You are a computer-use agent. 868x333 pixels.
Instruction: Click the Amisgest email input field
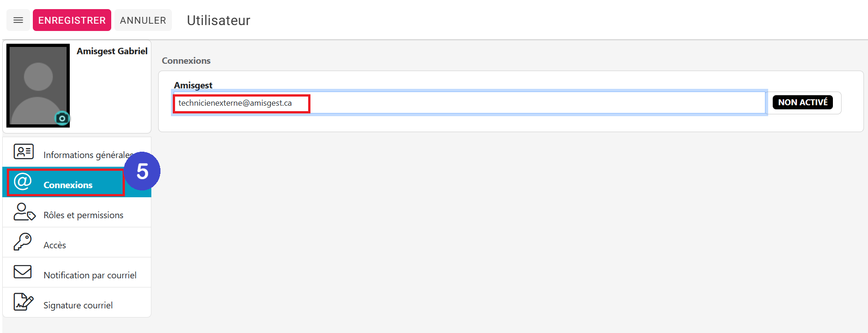pos(470,103)
